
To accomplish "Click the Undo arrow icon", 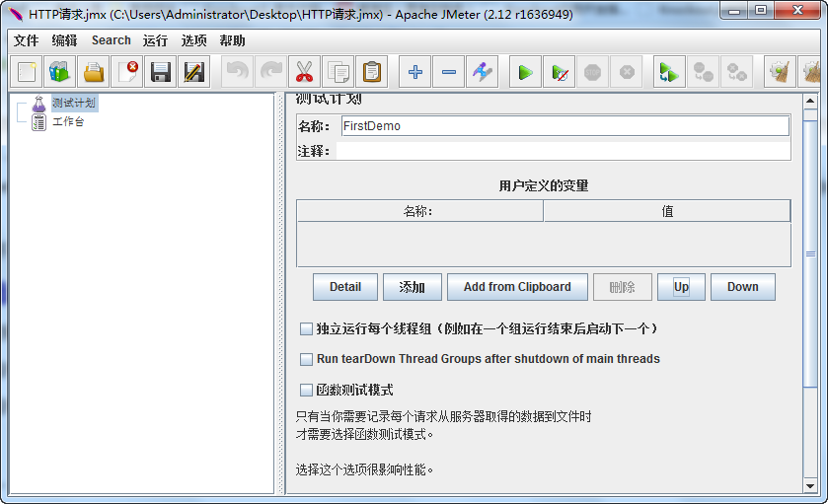I will click(237, 72).
